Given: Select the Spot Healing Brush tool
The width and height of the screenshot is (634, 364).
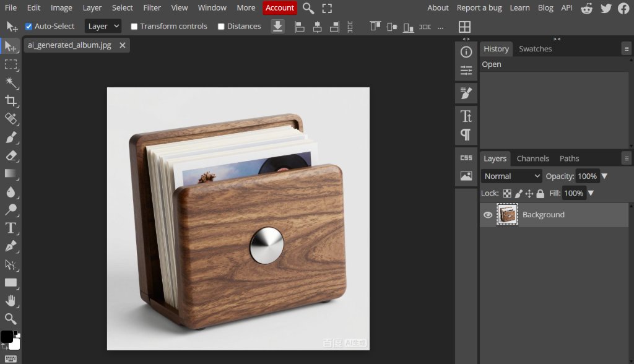Looking at the screenshot, I should (11, 119).
